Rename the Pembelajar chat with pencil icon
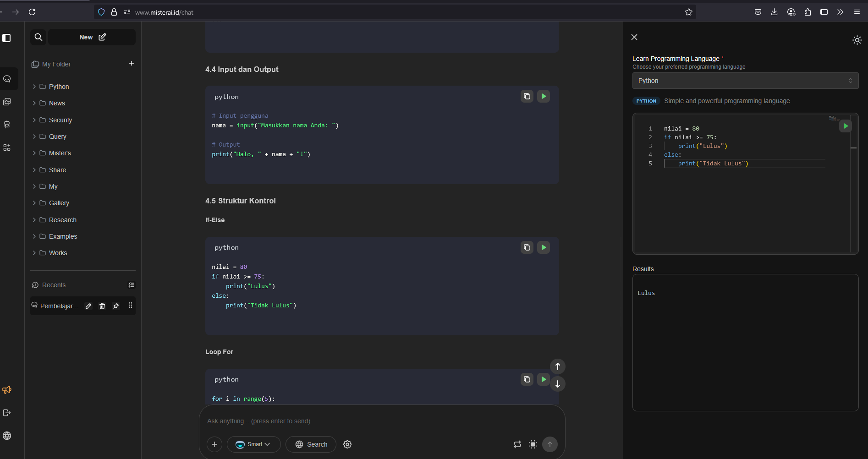 88,306
